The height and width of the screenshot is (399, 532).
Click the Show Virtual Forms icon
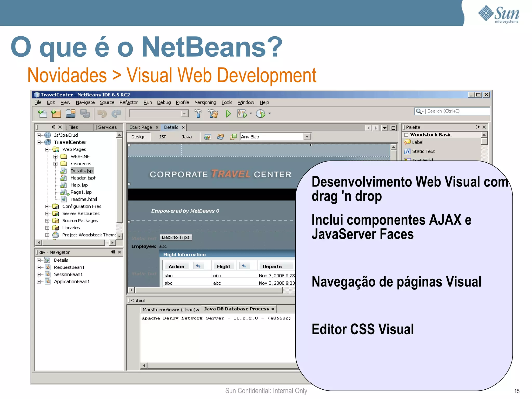[233, 137]
